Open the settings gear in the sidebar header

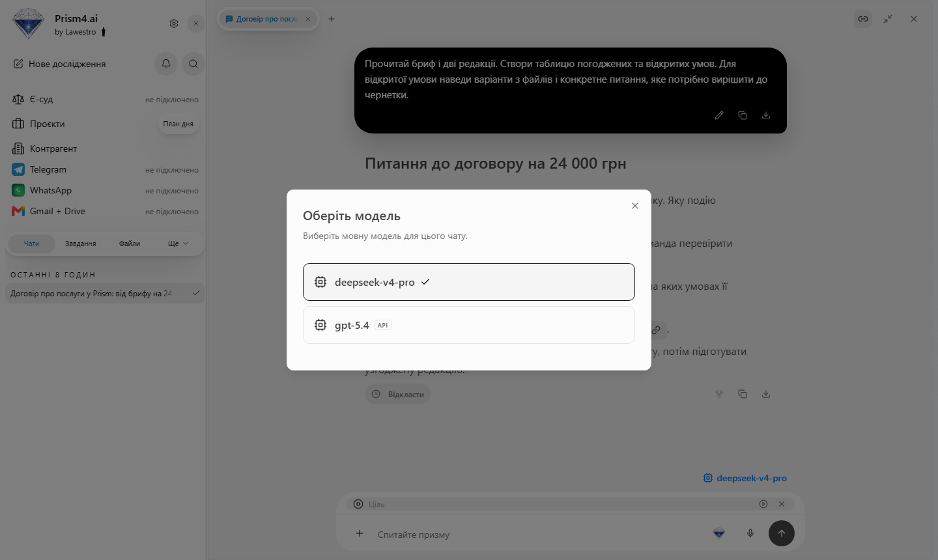coord(174,23)
